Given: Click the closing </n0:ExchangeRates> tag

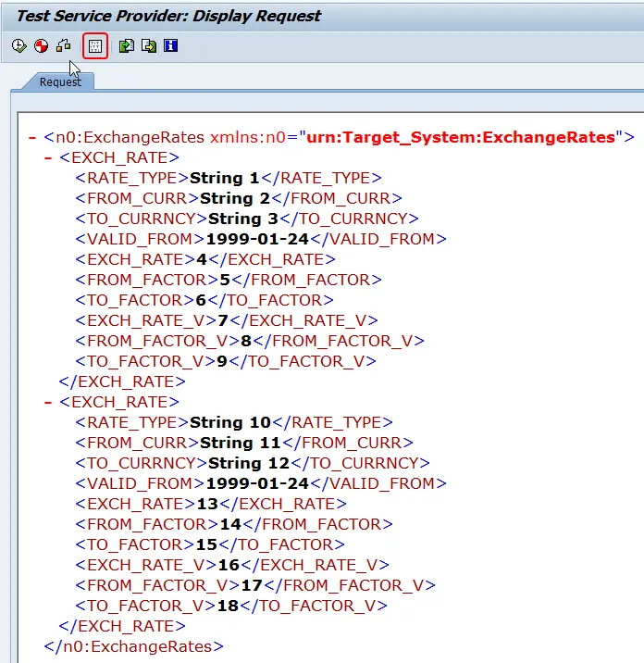Looking at the screenshot, I should pos(133,646).
